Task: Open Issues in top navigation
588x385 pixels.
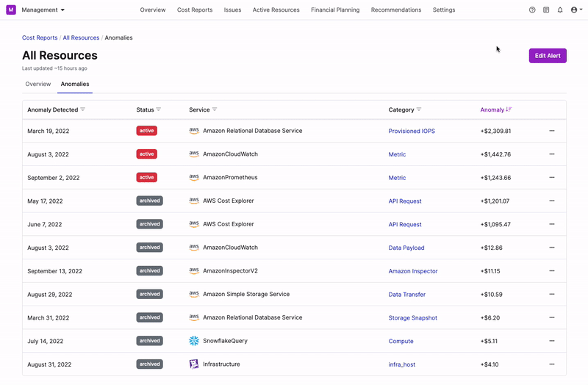Action: coord(232,10)
